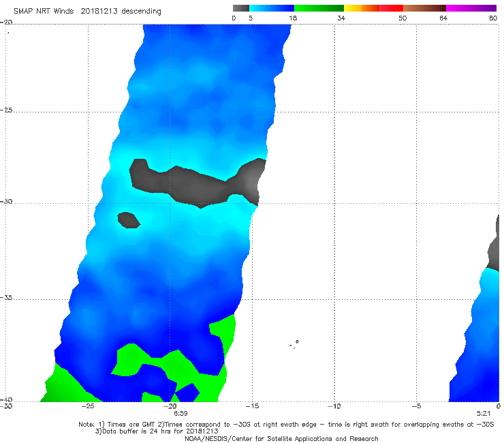
Task: Click the latitude axis label '-35'
Action: [6, 297]
